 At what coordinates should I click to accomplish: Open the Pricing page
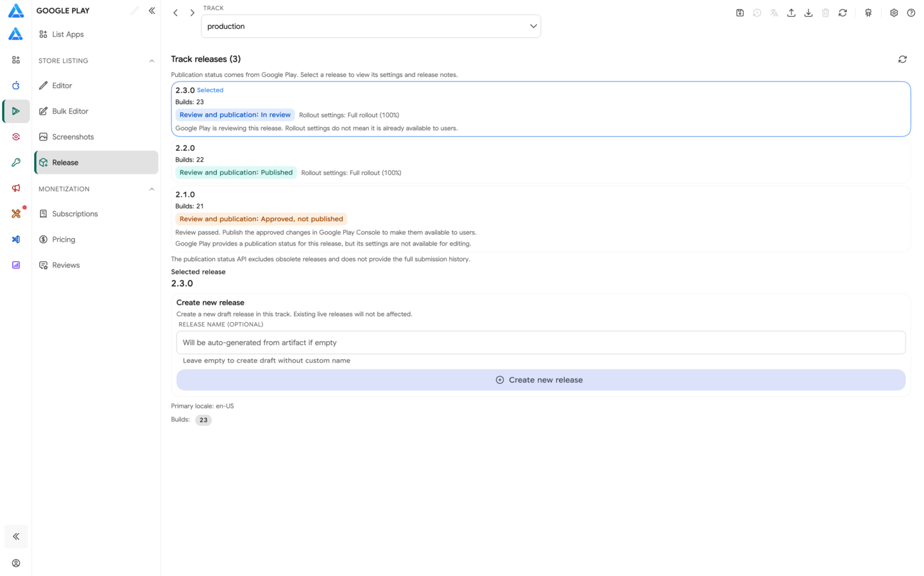(96, 239)
